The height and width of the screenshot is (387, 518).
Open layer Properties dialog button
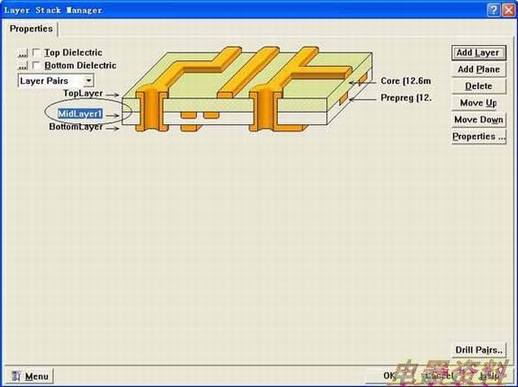click(x=479, y=136)
